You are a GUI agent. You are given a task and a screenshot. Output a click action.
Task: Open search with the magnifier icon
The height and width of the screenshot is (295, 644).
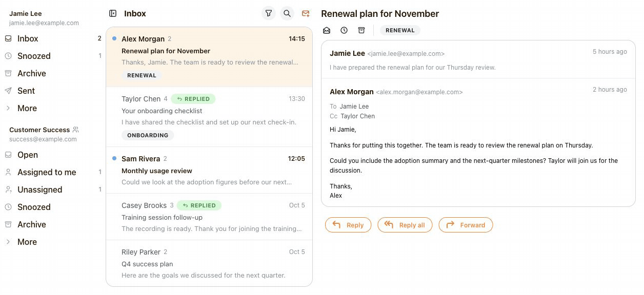(287, 14)
